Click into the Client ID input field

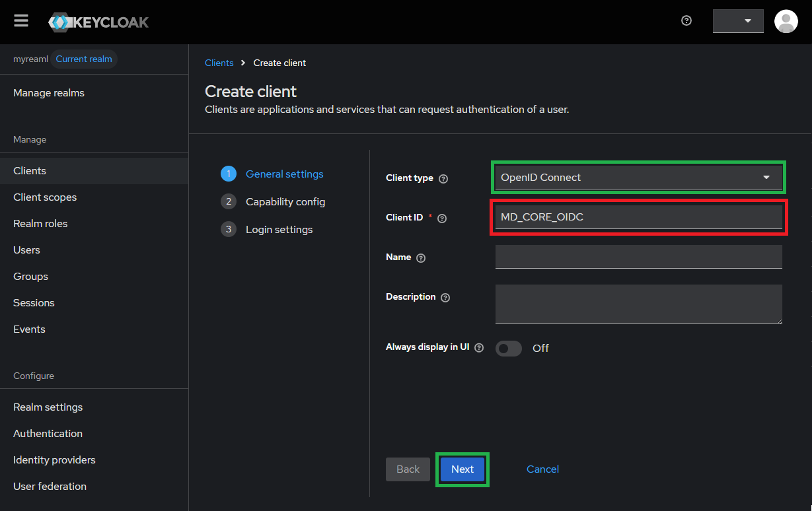click(638, 217)
